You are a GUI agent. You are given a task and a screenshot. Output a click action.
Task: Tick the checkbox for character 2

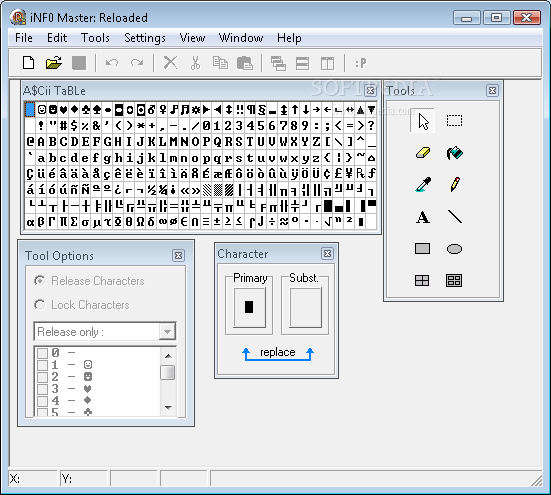(x=43, y=377)
